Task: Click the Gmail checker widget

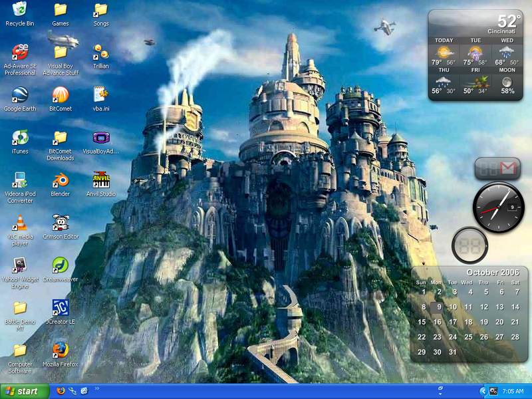Action: point(497,168)
